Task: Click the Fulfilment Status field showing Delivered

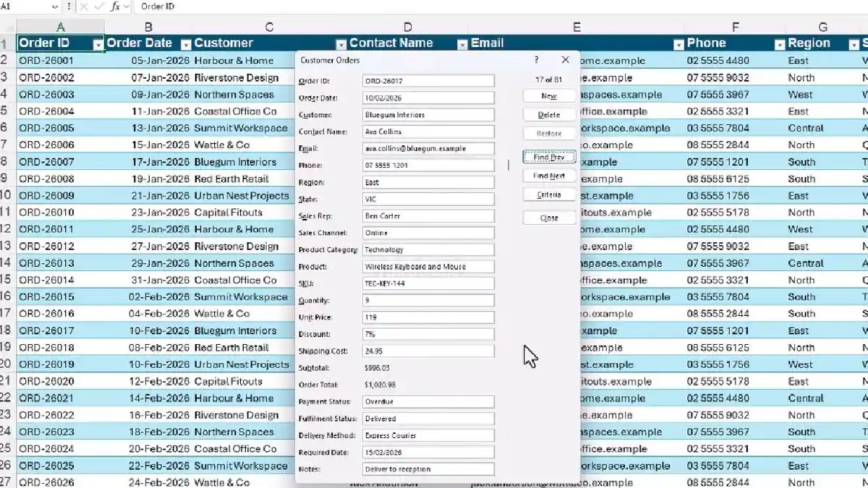Action: [428, 419]
